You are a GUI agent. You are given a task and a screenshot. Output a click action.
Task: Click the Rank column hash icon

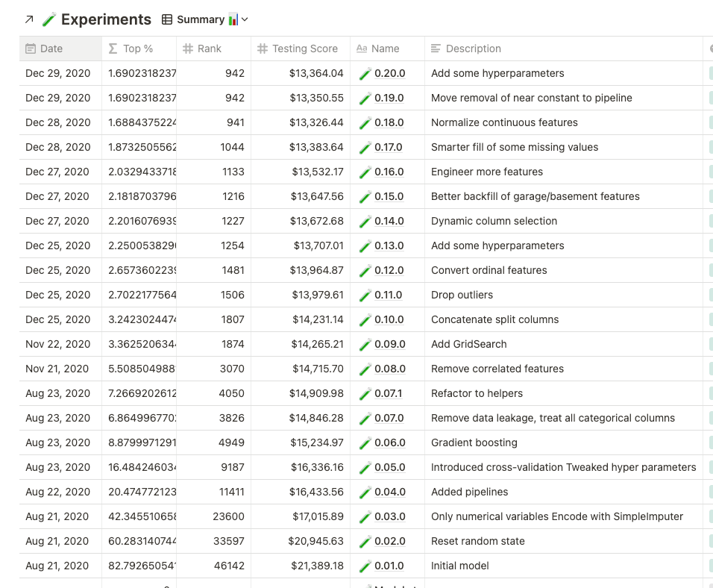[188, 49]
